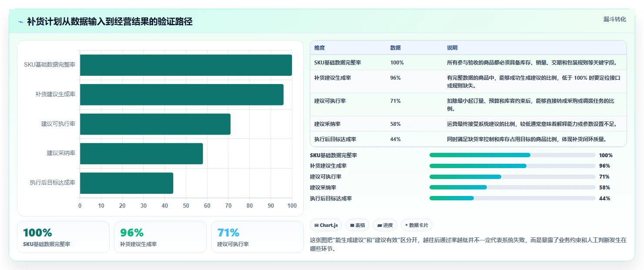Viewport: 644px width, 270px height.
Task: Click the 建议采纳率 progress bar
Action: pyautogui.click(x=512, y=187)
